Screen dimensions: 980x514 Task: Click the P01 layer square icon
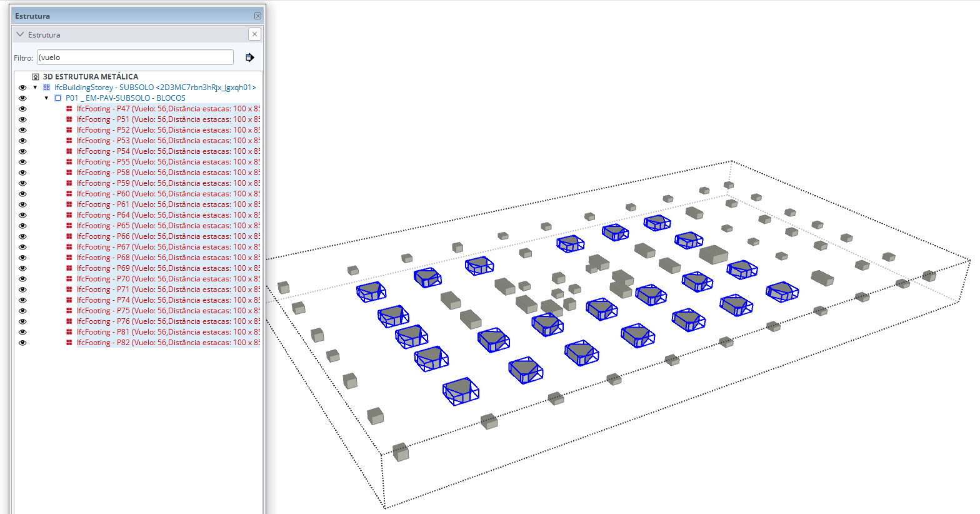[58, 98]
